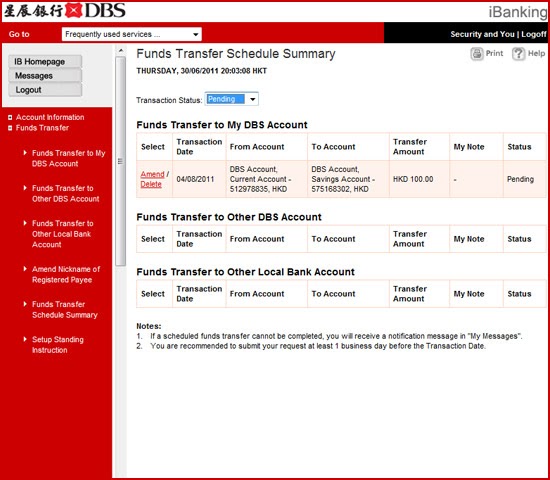The height and width of the screenshot is (480, 550).
Task: Click Amend link for 04/08/2011 transfer
Action: (152, 174)
